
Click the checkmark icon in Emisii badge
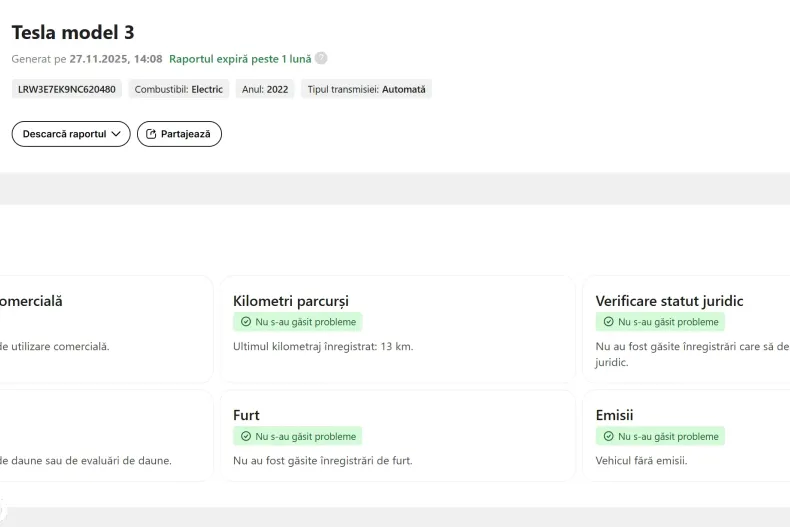tap(609, 436)
